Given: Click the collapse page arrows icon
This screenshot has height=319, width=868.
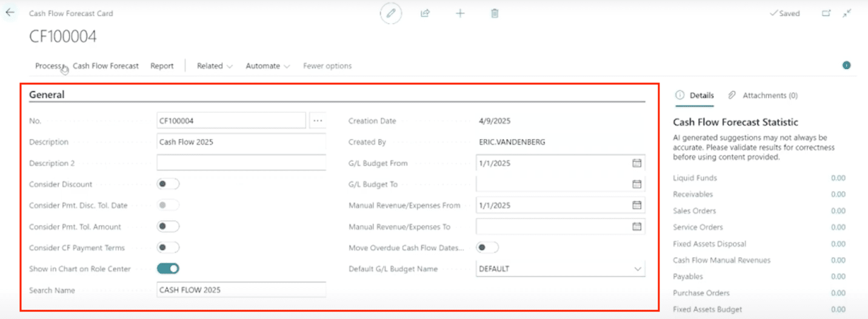Looking at the screenshot, I should pos(847,13).
